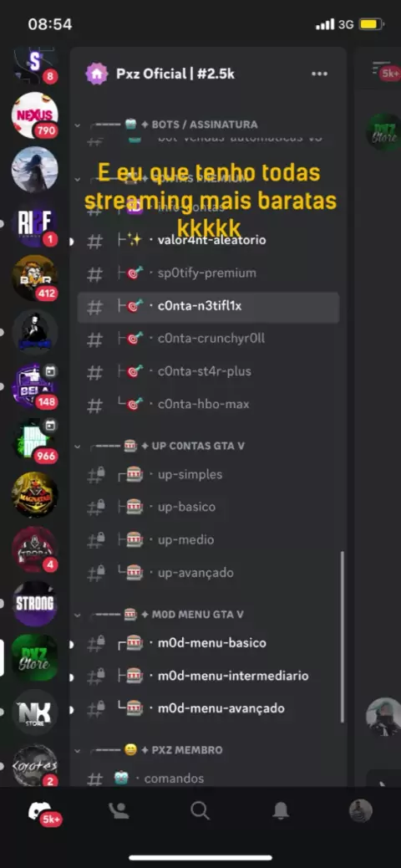Open the sp0tify-premium channel
This screenshot has width=401, height=868.
208,273
